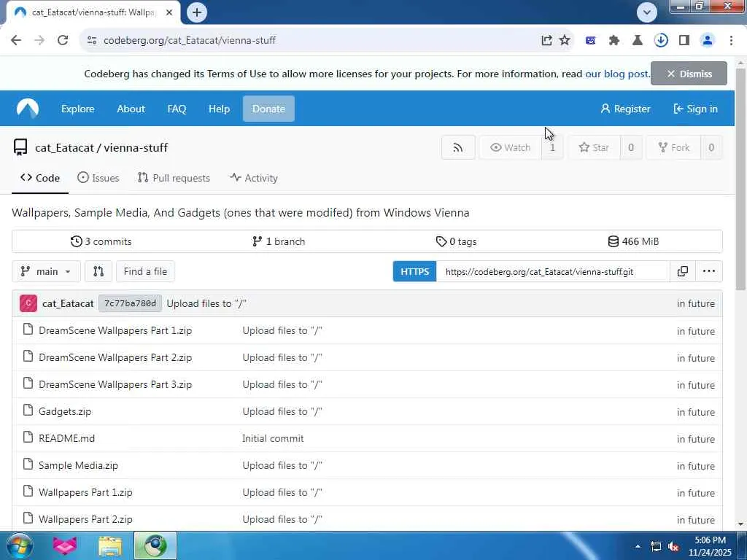The height and width of the screenshot is (560, 747).
Task: Open Sample Media.zip file
Action: (x=78, y=465)
